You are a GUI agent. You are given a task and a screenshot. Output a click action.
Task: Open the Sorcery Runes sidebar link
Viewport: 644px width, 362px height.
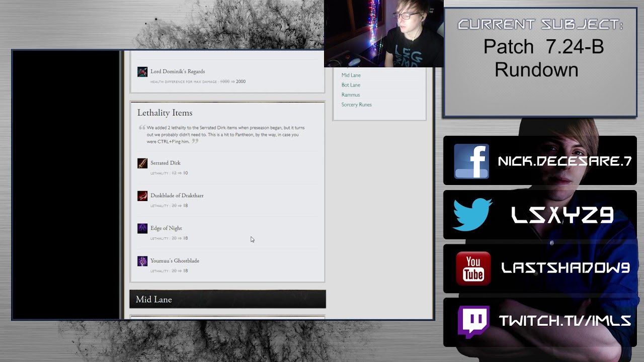[357, 105]
